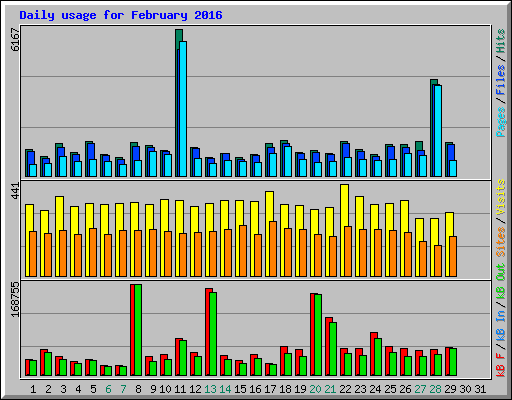512x400 pixels.
Task: Click the 'Pages' legend label
Action: click(500, 122)
